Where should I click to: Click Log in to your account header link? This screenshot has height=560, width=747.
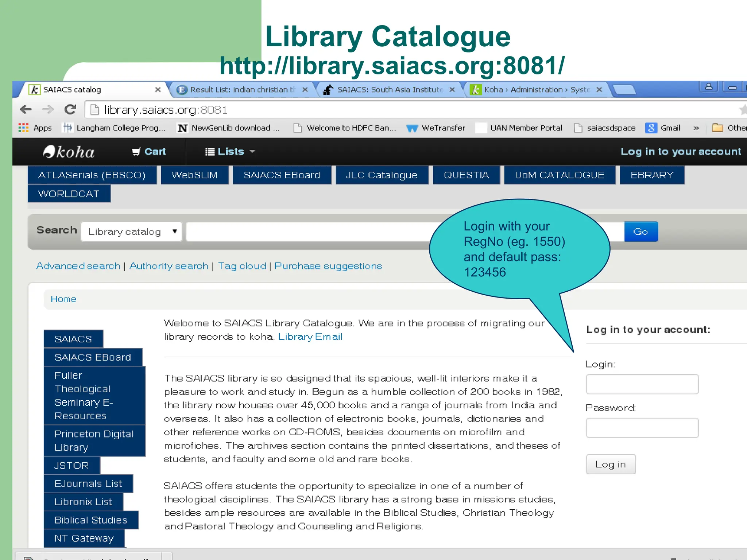tap(681, 152)
